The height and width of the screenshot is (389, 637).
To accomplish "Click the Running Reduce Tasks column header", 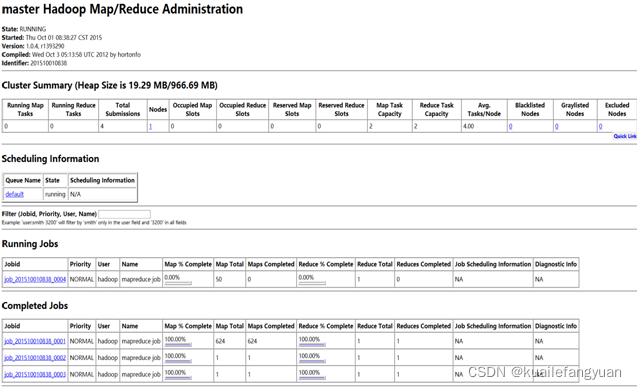I will tap(74, 110).
